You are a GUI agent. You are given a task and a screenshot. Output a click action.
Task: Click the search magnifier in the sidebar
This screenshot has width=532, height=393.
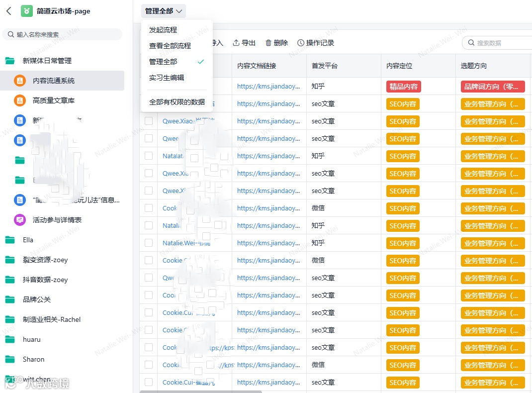point(11,34)
